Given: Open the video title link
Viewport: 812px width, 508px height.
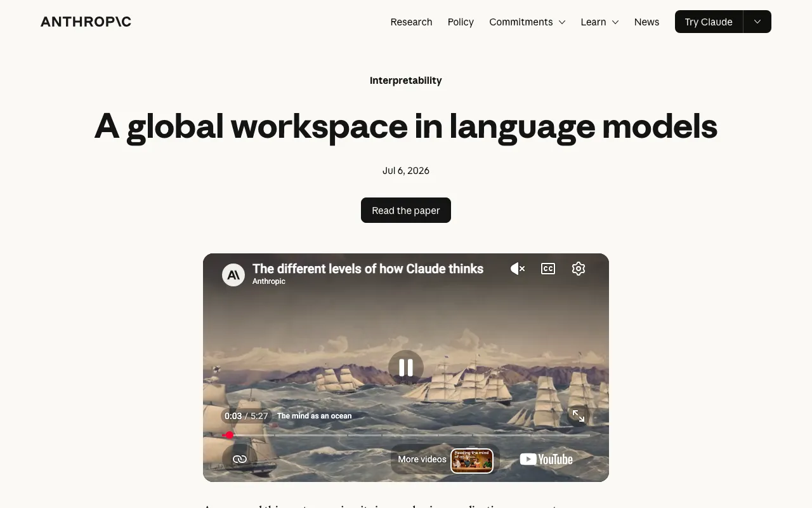Looking at the screenshot, I should tap(368, 269).
